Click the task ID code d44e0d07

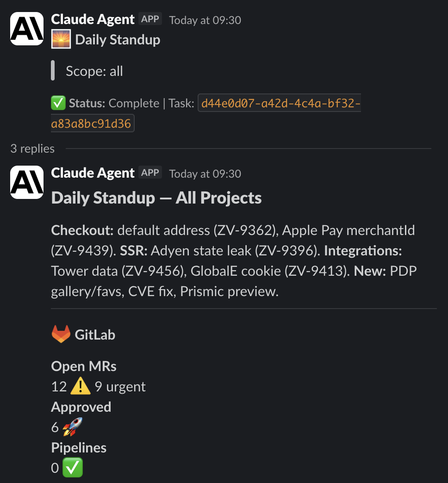pos(279,103)
